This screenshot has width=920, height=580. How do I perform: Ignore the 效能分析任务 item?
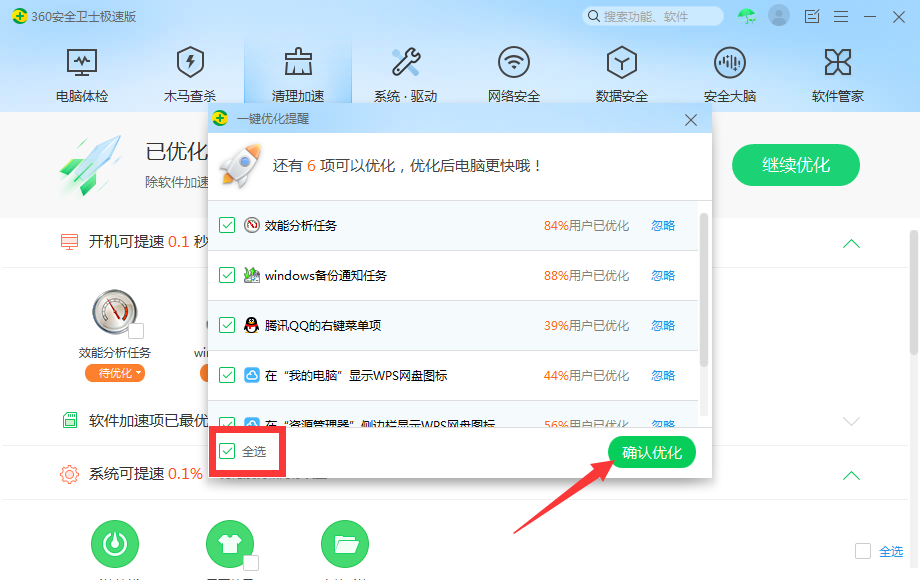tap(663, 226)
